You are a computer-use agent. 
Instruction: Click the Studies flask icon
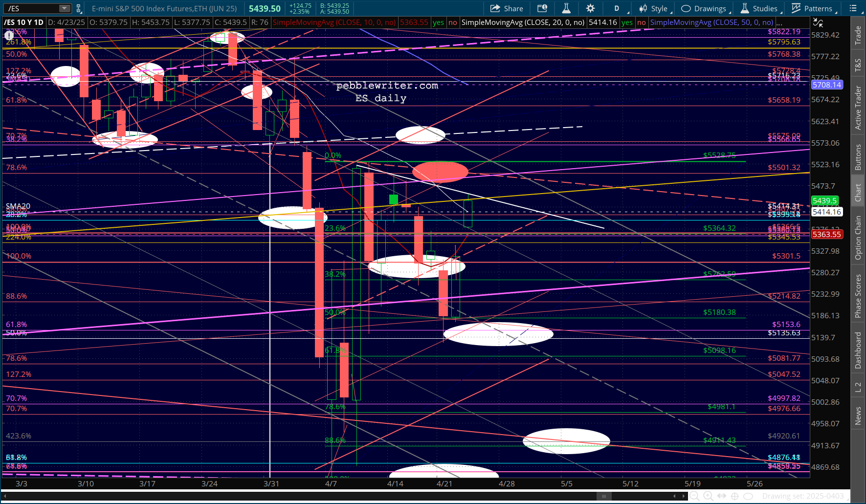coord(745,8)
